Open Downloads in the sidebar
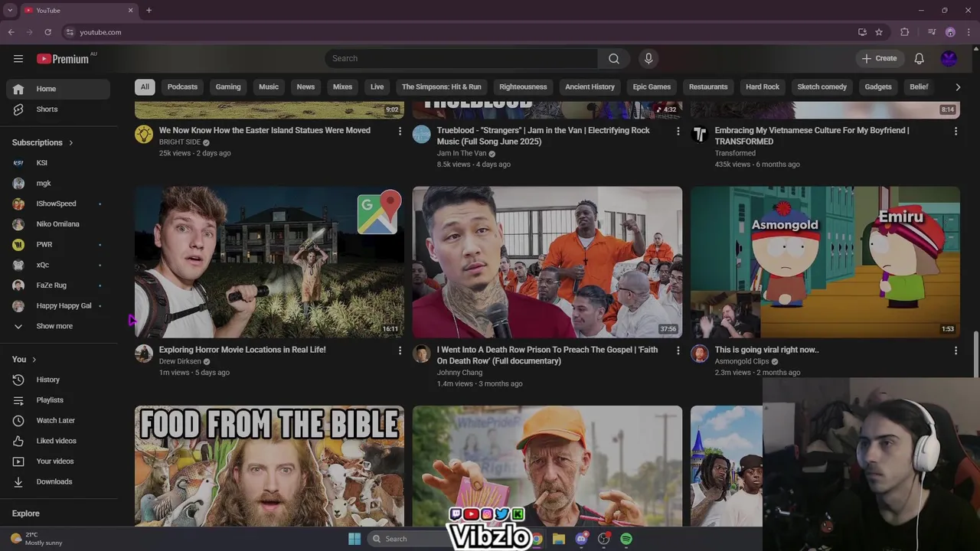980x551 pixels. pyautogui.click(x=58, y=482)
